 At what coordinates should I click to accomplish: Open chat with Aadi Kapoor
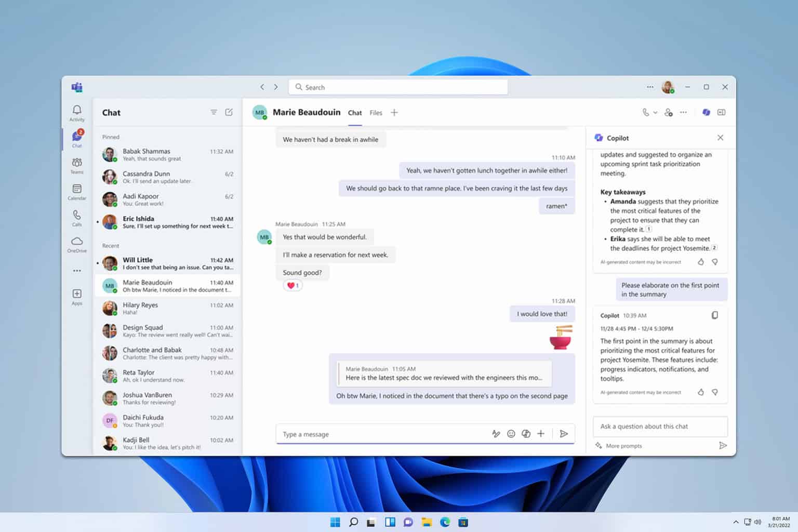click(167, 199)
